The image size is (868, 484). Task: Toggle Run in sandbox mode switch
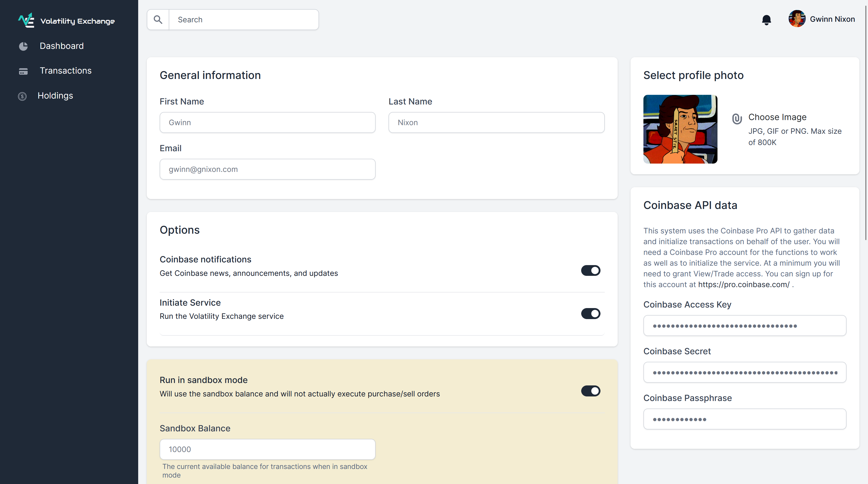point(590,391)
